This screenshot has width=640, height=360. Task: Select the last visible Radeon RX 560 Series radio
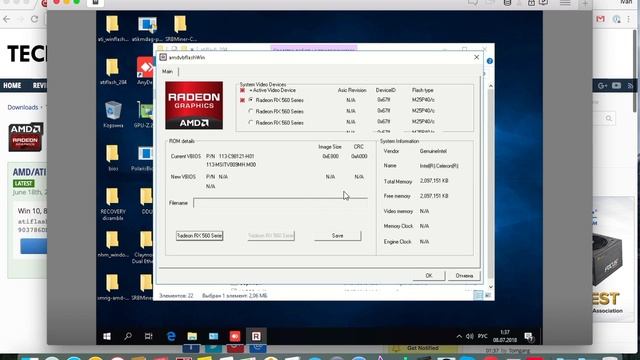[x=251, y=122]
